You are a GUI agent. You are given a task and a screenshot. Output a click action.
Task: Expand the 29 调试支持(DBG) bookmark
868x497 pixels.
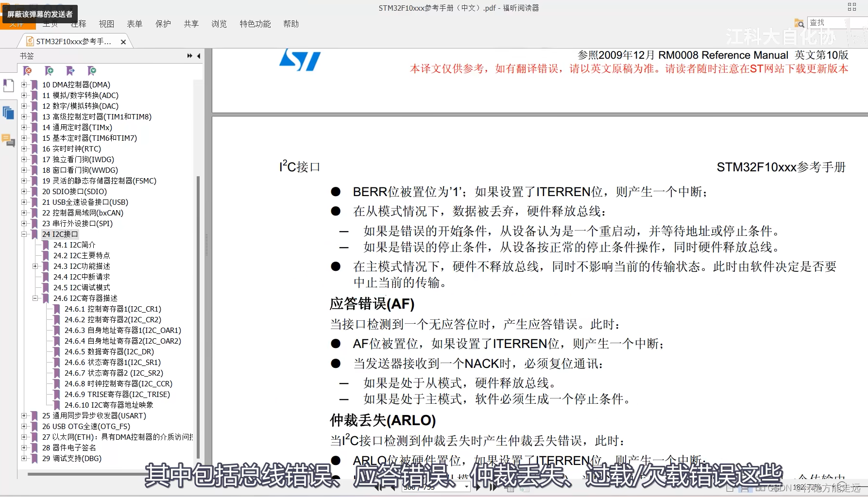24,458
